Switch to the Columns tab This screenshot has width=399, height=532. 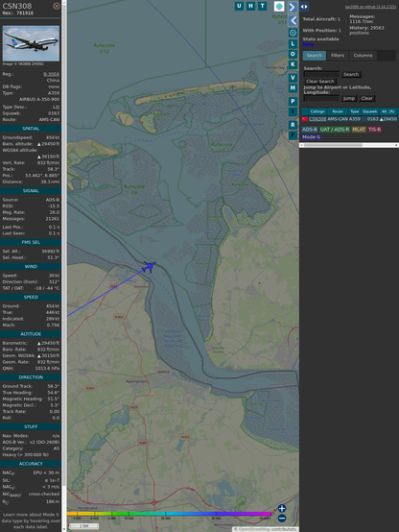(364, 56)
